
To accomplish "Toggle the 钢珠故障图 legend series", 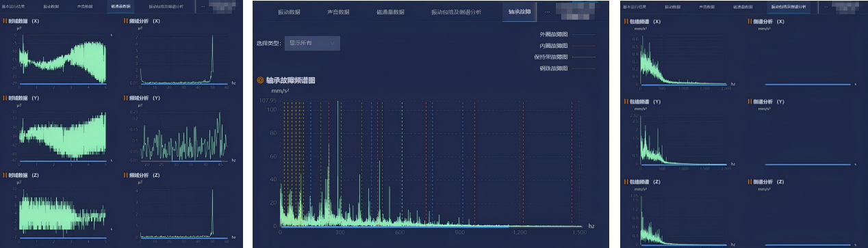I will pyautogui.click(x=567, y=68).
